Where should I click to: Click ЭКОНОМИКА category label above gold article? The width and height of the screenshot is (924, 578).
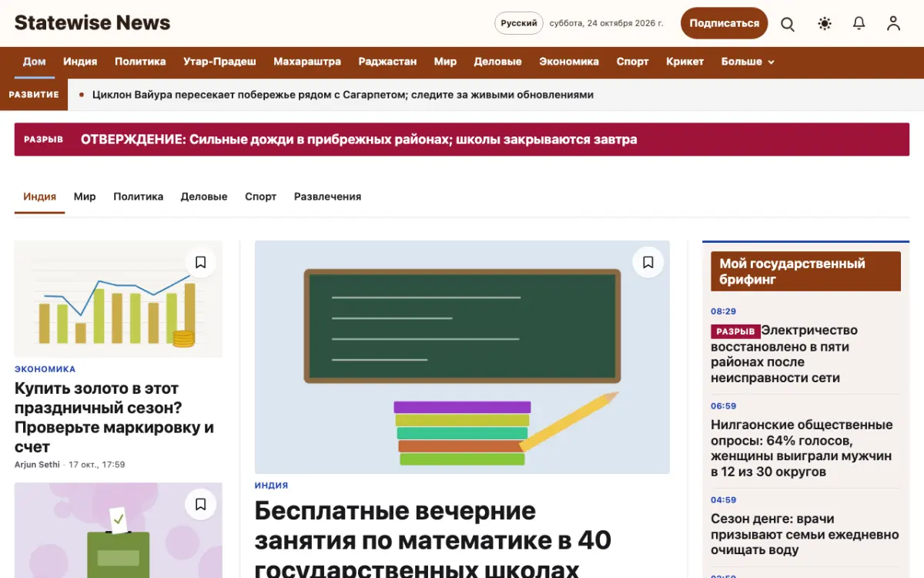tap(45, 369)
